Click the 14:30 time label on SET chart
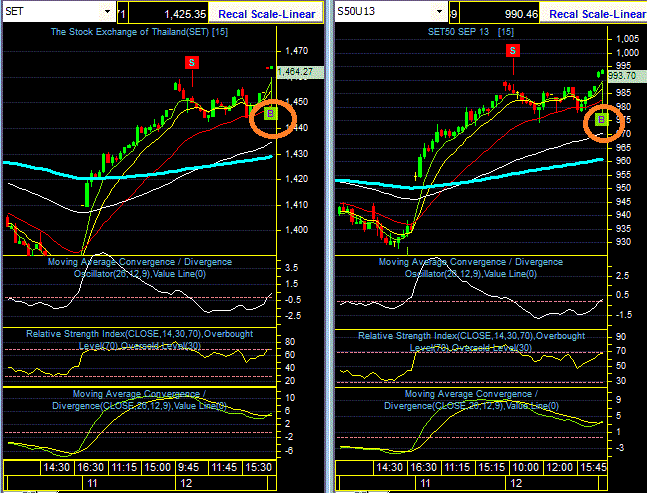 [x=57, y=467]
